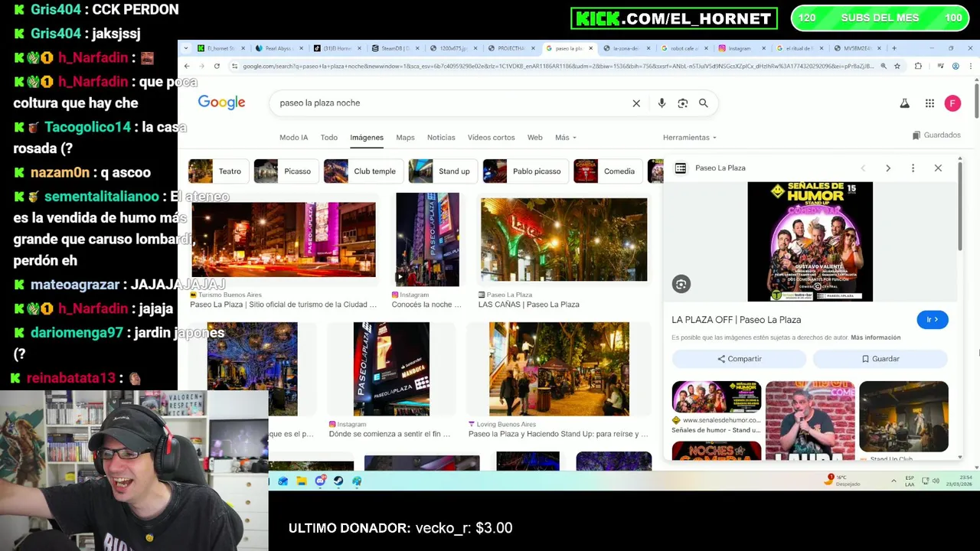
Task: Click the Guardar save button
Action: tap(880, 359)
